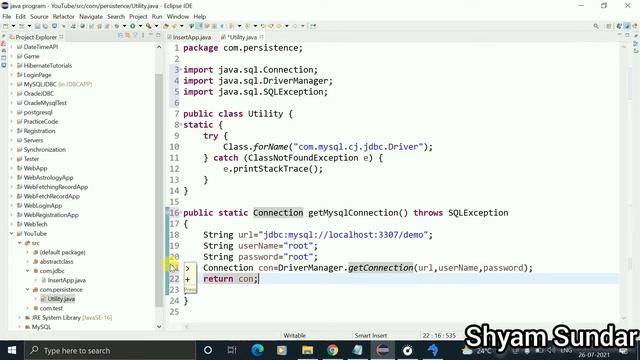Open Microsoft Edge from the taskbar
This screenshot has height=360, width=640.
(x=258, y=350)
